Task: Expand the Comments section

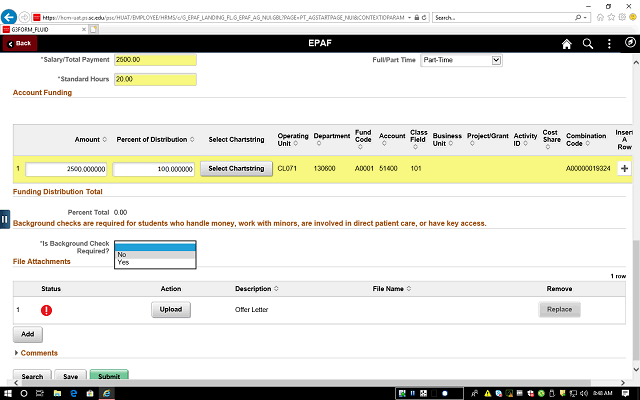Action: pyautogui.click(x=36, y=353)
